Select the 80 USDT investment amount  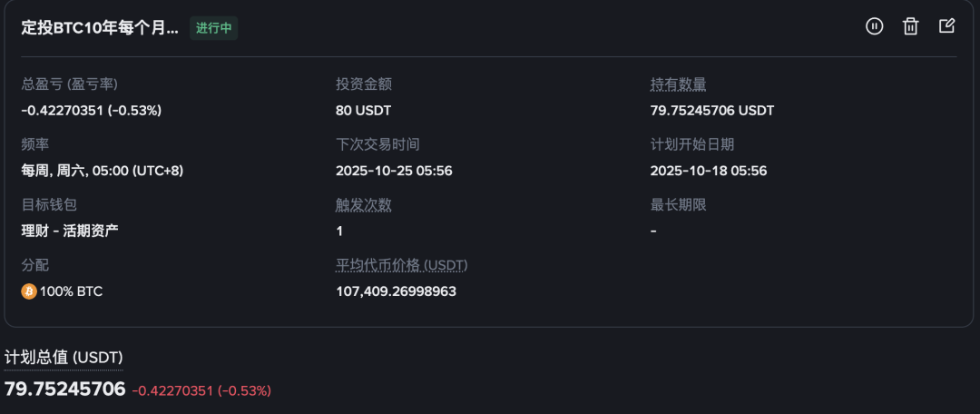363,111
